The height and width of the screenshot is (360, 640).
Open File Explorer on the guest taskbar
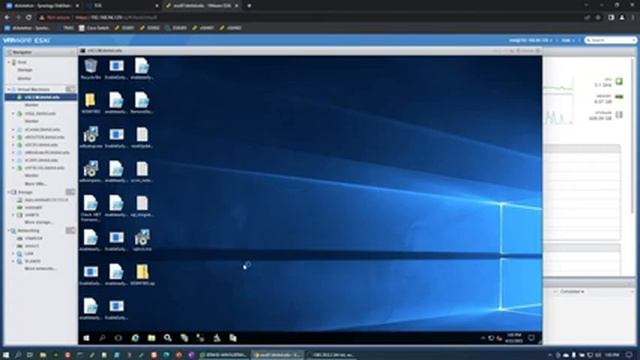tap(151, 338)
